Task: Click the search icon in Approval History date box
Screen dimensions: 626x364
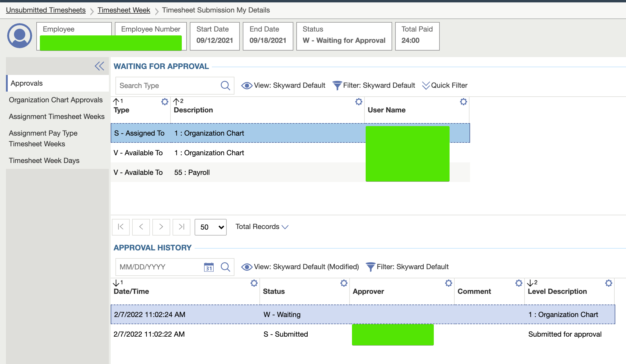Action: tap(226, 267)
